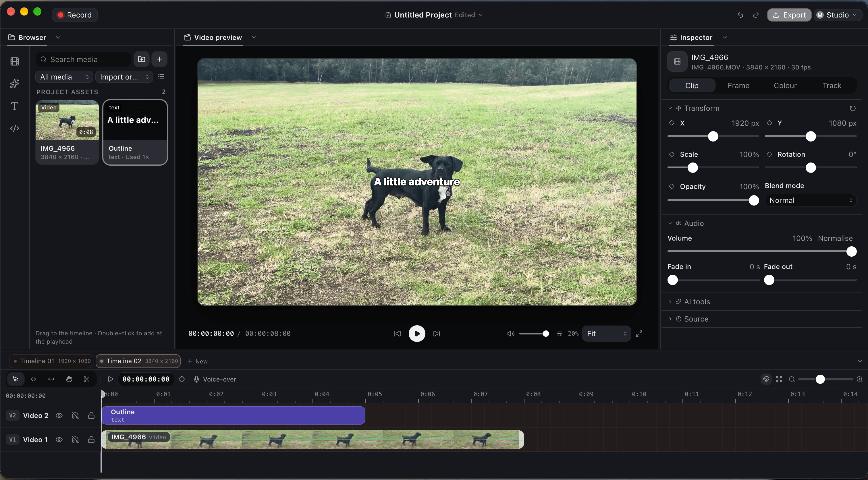The image size is (868, 480).
Task: Click the plus add media button
Action: pyautogui.click(x=159, y=59)
